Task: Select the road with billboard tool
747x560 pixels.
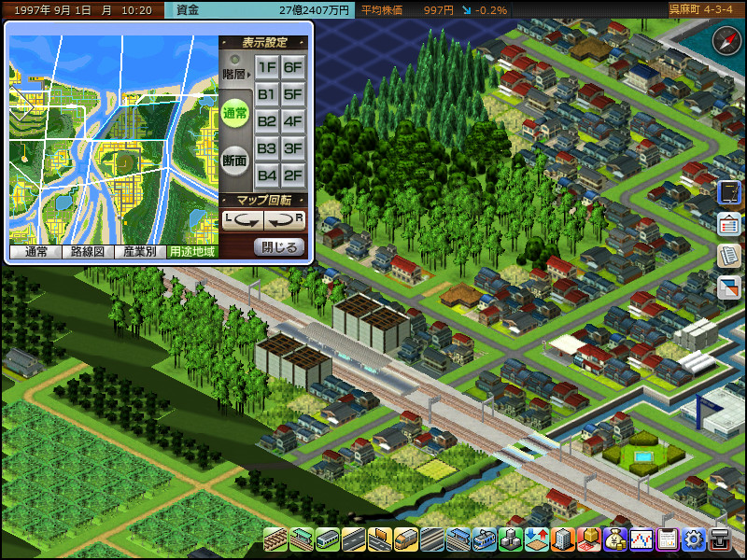Action: [380, 539]
